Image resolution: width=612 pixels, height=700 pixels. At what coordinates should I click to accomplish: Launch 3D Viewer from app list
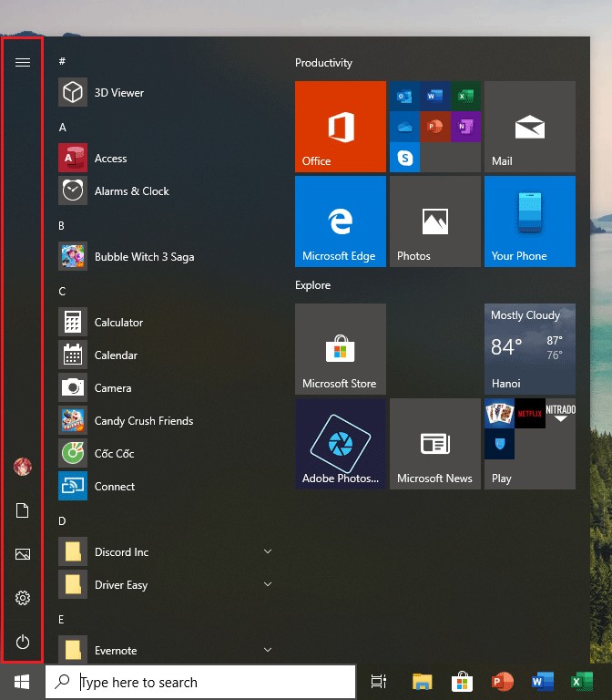pyautogui.click(x=165, y=92)
